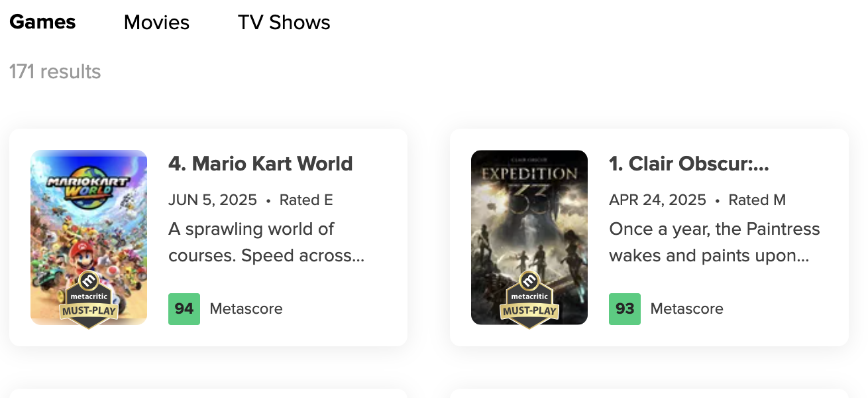Click the Rated E label

[x=306, y=200]
